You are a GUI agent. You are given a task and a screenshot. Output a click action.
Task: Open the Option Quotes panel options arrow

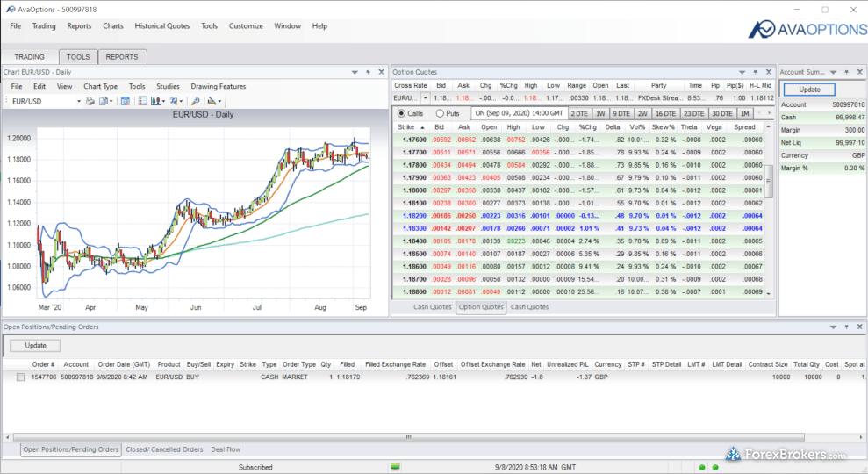point(742,72)
